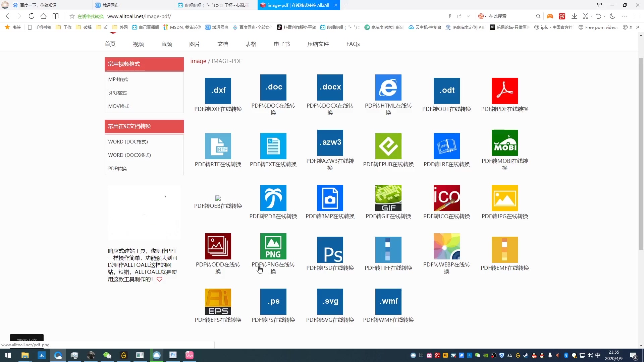Image resolution: width=644 pixels, height=362 pixels.
Task: Open the PDF to PDF Acrobat icon
Action: coord(505,90)
